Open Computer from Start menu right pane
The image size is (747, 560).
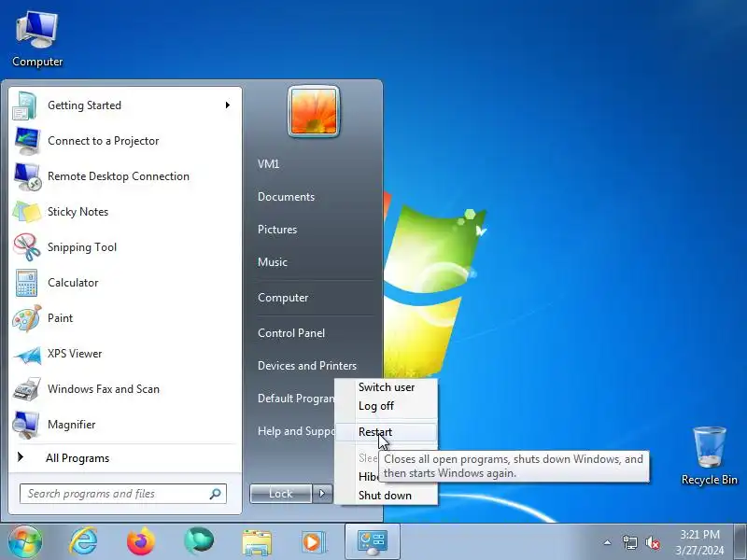[x=283, y=298]
